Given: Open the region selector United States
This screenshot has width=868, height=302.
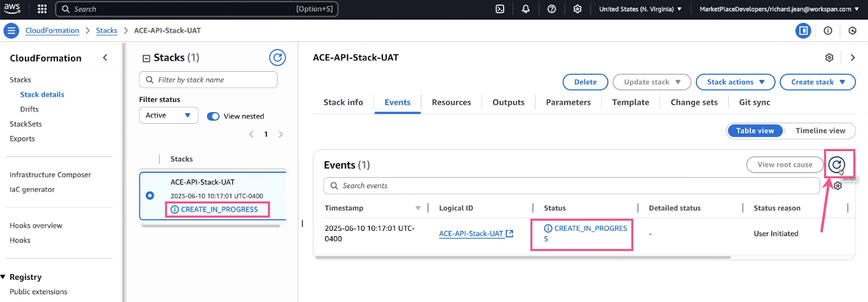Looking at the screenshot, I should pos(640,9).
